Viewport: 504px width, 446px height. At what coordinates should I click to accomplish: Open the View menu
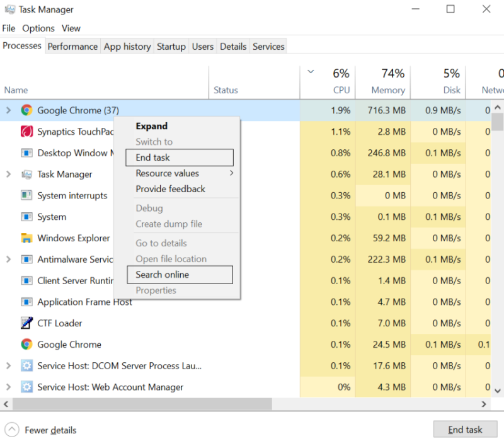(x=71, y=28)
